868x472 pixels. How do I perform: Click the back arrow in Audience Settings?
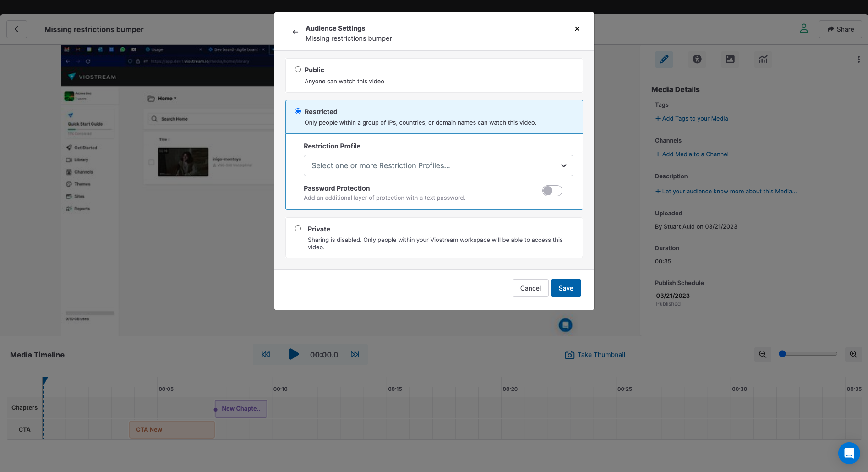click(x=295, y=32)
